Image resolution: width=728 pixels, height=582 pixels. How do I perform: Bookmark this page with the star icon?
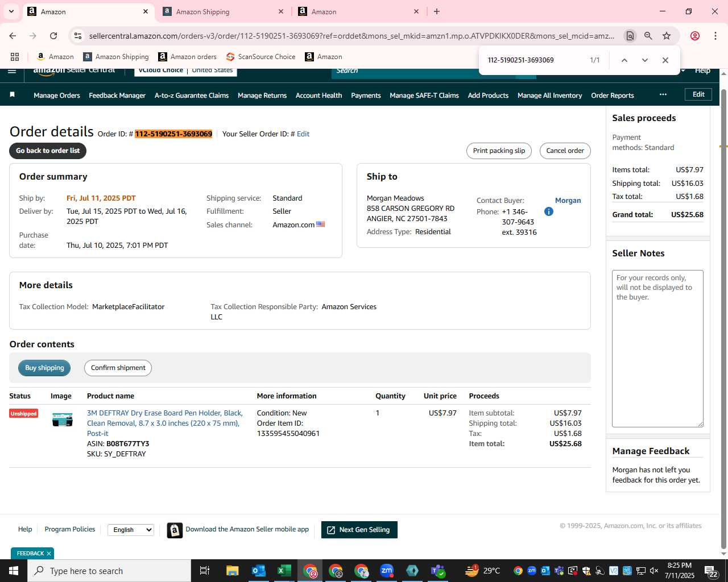(x=667, y=36)
